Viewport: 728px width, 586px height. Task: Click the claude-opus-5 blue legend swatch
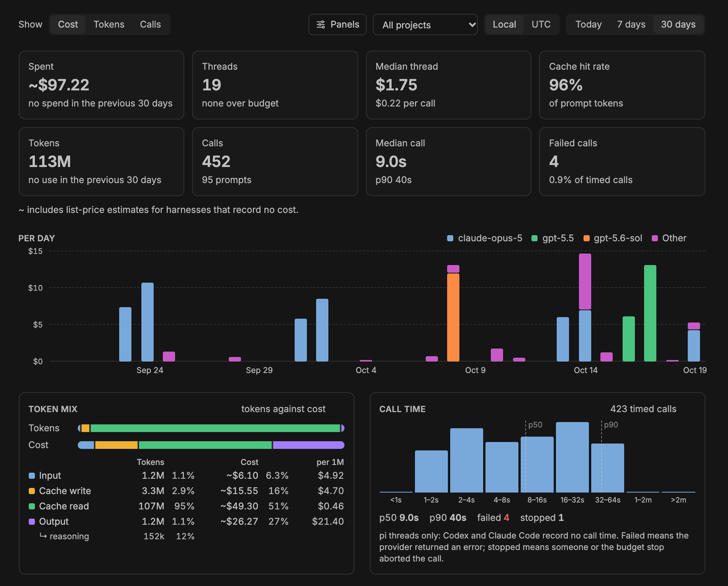tap(450, 238)
